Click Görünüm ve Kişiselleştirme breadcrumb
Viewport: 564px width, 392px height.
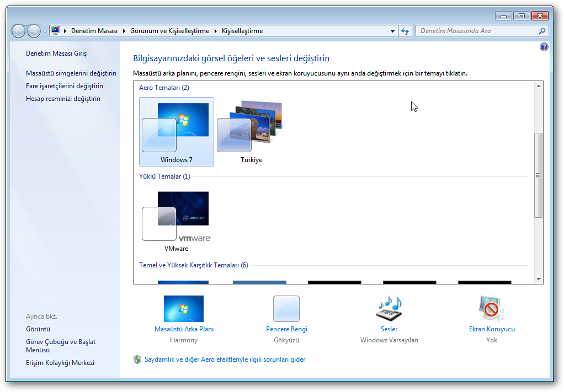[x=170, y=31]
